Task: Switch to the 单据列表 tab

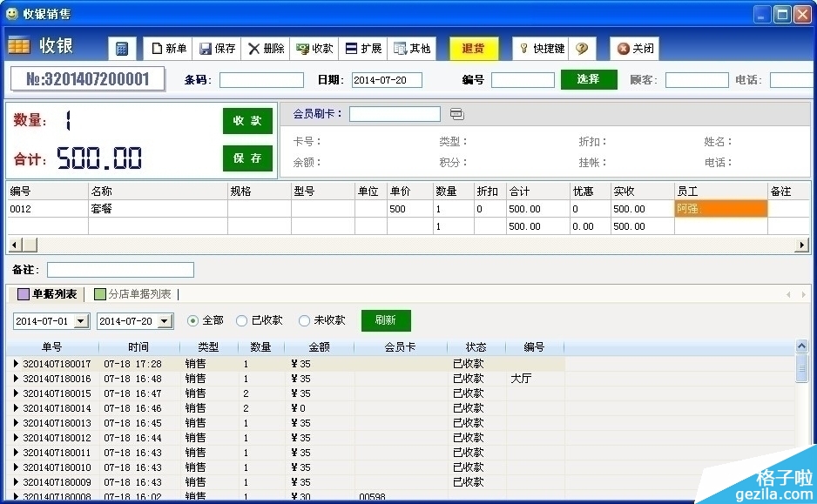Action: [47, 294]
